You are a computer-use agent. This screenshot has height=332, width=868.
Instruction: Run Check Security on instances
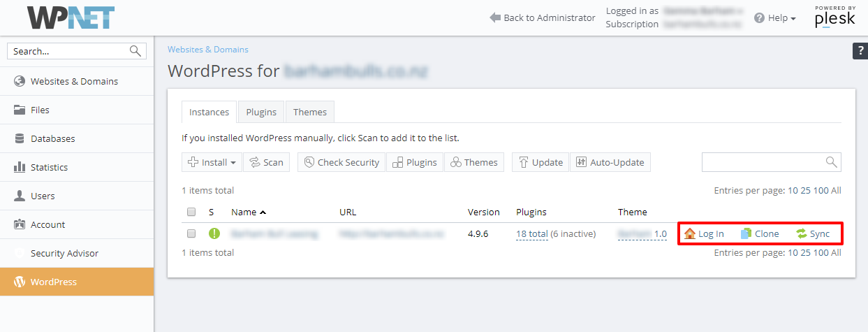pos(341,162)
